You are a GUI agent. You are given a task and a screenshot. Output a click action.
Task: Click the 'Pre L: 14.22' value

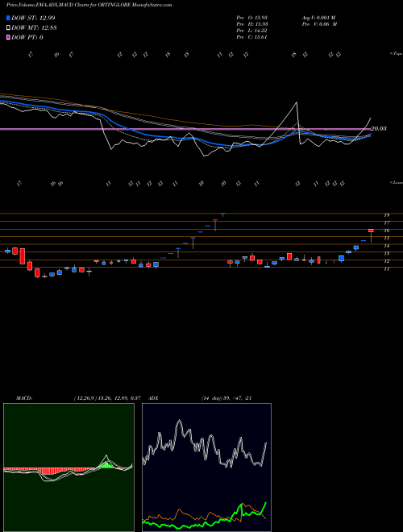click(252, 31)
